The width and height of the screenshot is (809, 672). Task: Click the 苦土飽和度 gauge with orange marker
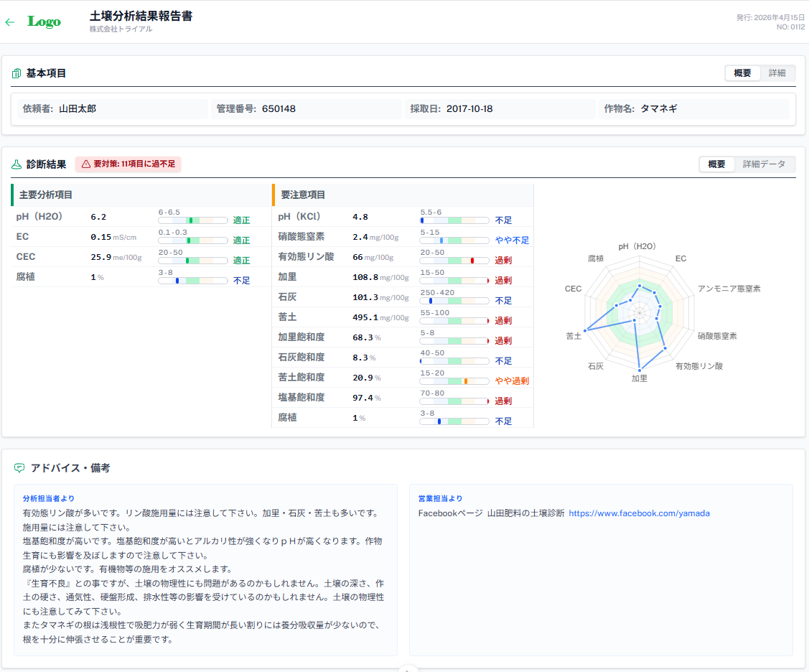(x=454, y=381)
